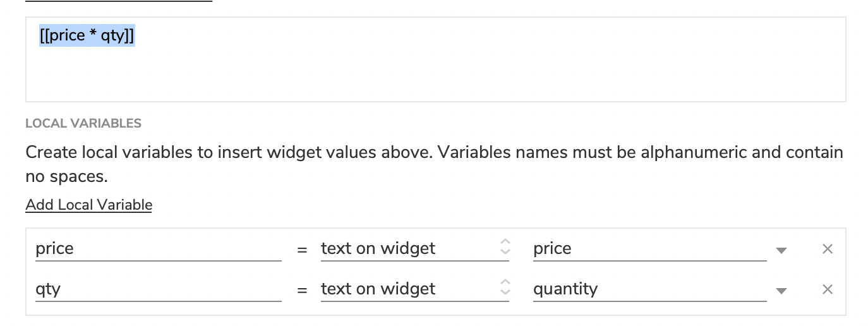Click up/down chevrons on price row's text on widget
The height and width of the screenshot is (326, 868).
click(504, 248)
